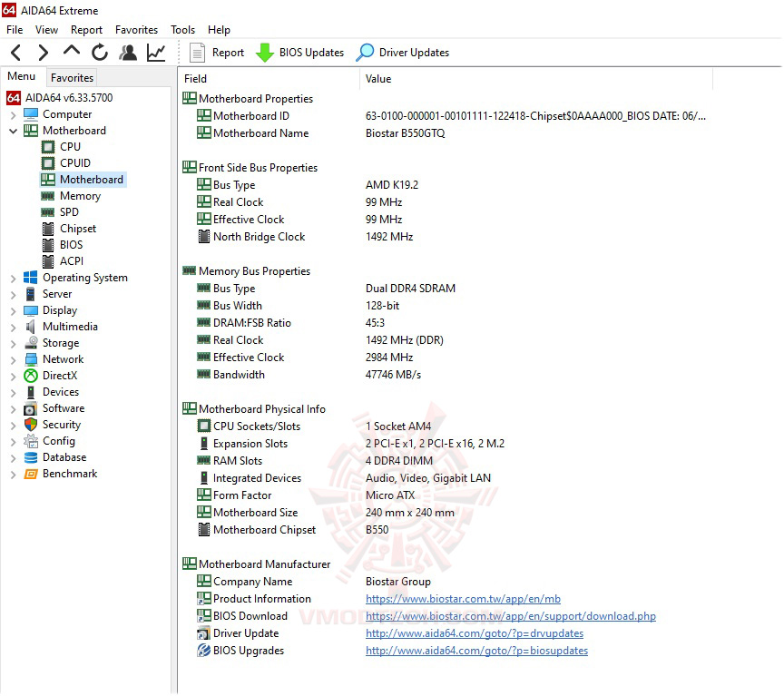Collapse the Motherboard tree node

pyautogui.click(x=14, y=131)
